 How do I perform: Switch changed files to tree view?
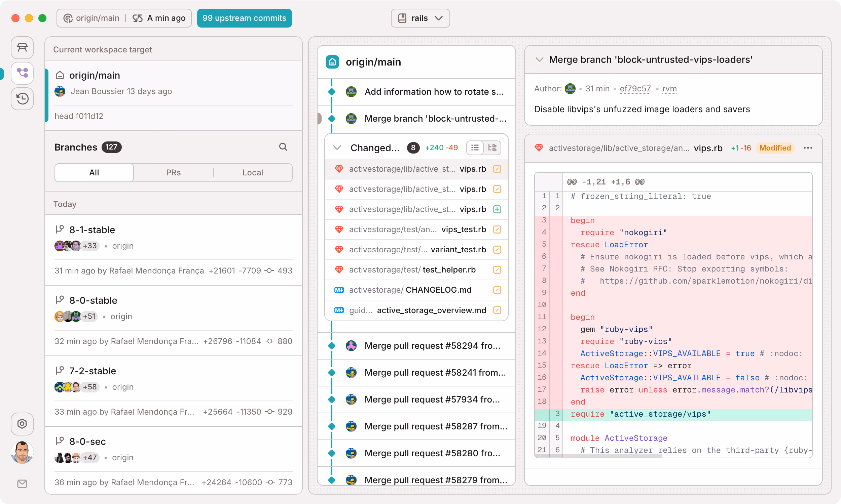[492, 148]
